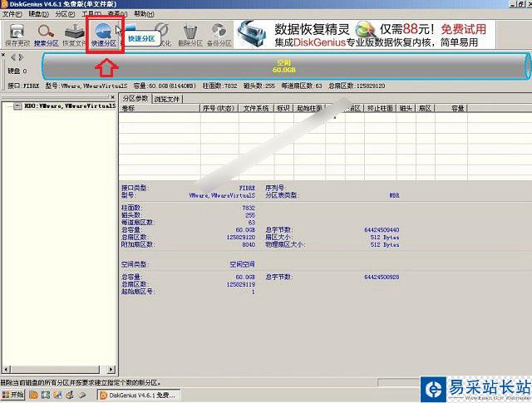Start the 快速分区 quick partition tool
The height and width of the screenshot is (403, 532).
tap(103, 35)
